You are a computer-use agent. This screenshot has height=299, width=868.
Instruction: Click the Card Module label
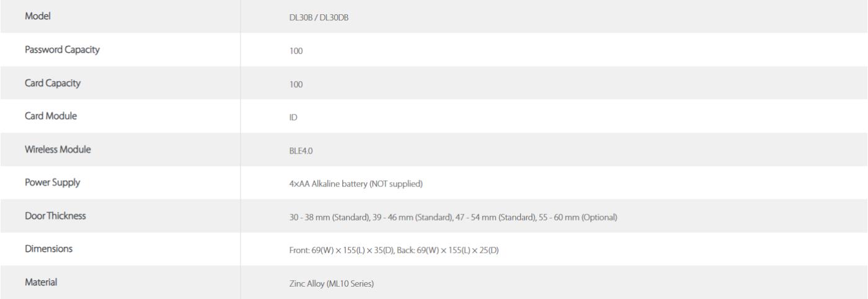51,116
